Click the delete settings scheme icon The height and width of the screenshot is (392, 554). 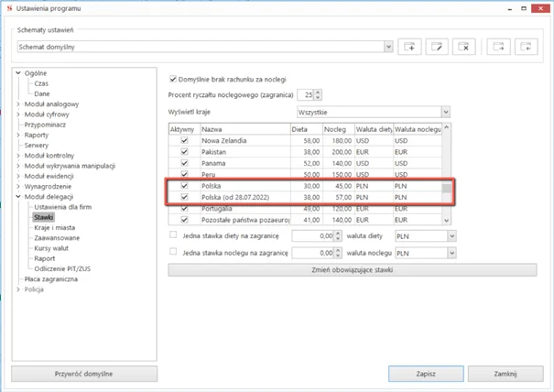(x=464, y=46)
